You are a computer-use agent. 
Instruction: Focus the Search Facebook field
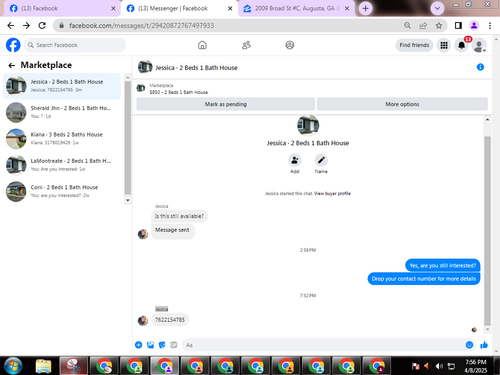point(75,45)
